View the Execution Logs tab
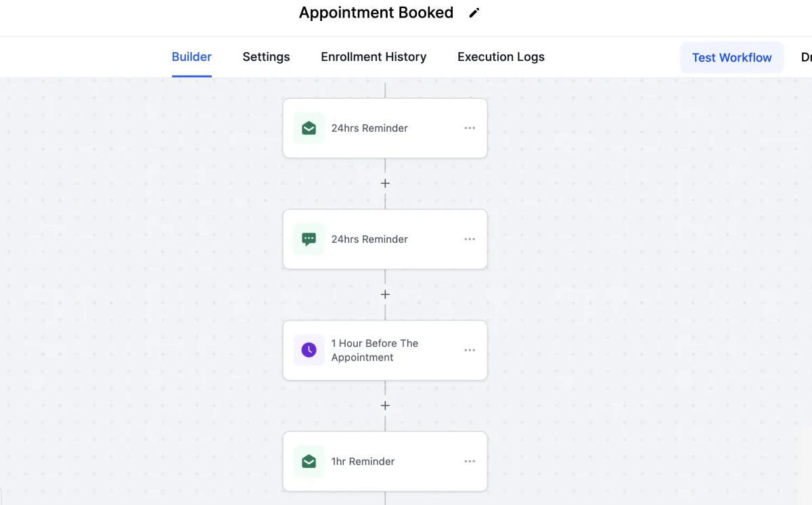The width and height of the screenshot is (812, 505). 501,57
